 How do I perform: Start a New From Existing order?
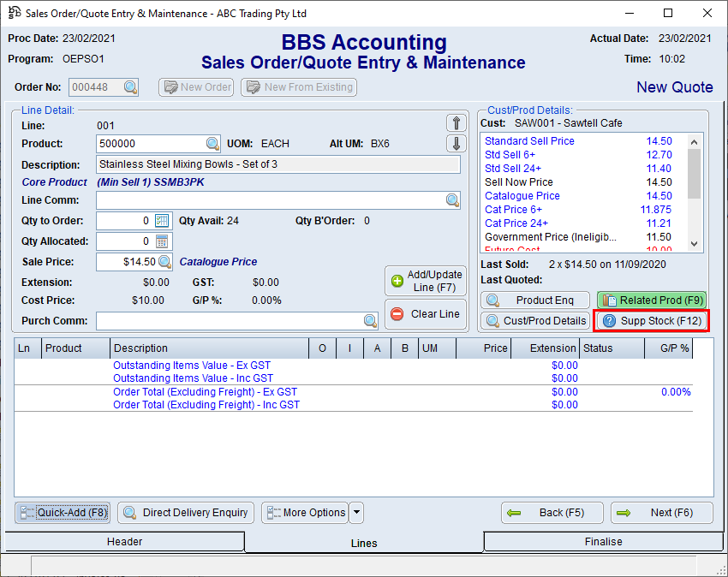(x=298, y=86)
